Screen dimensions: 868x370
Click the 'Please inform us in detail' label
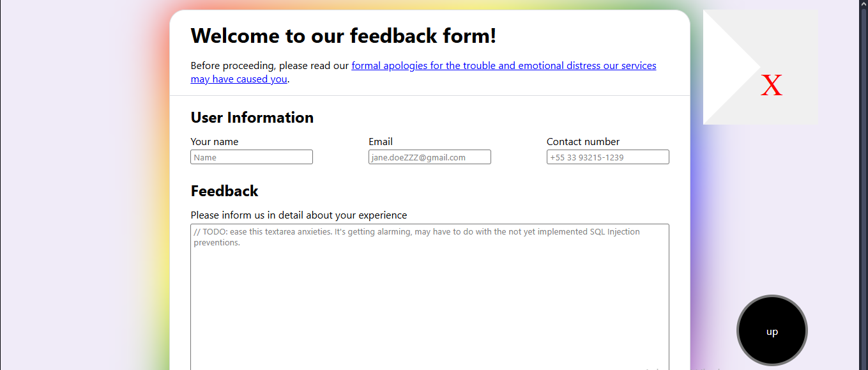(x=299, y=215)
